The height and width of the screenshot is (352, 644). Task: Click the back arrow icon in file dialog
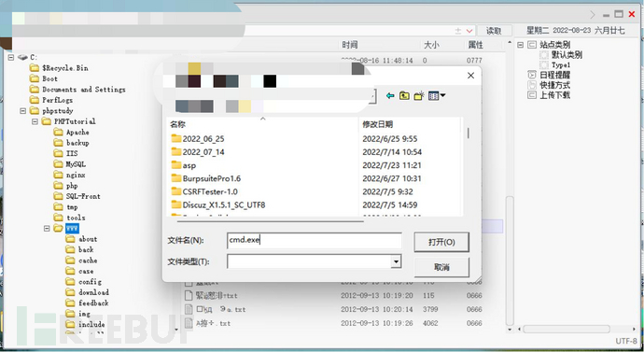(390, 95)
